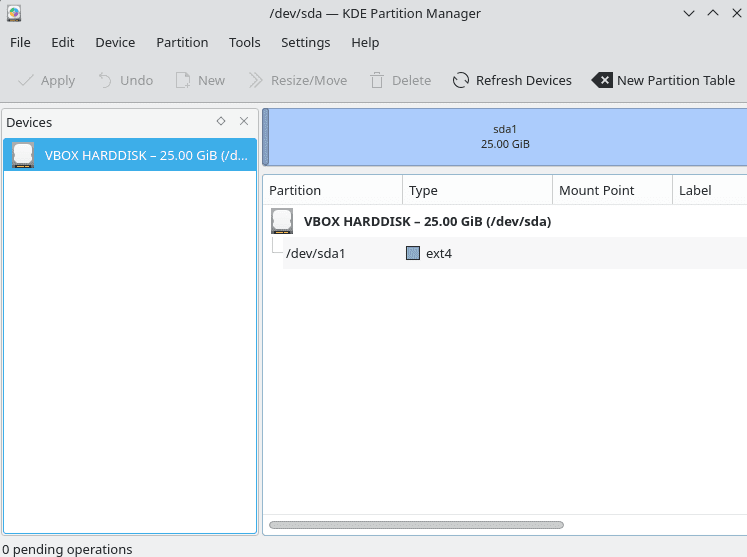Refresh Devices using the toolbar icon
Screen dimensions: 747x557
(x=461, y=80)
